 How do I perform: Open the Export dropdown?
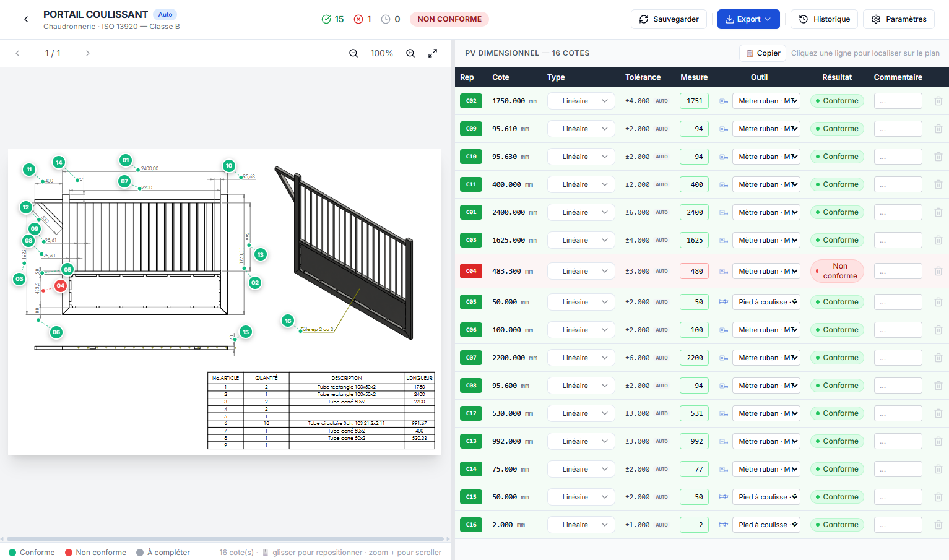coord(748,19)
